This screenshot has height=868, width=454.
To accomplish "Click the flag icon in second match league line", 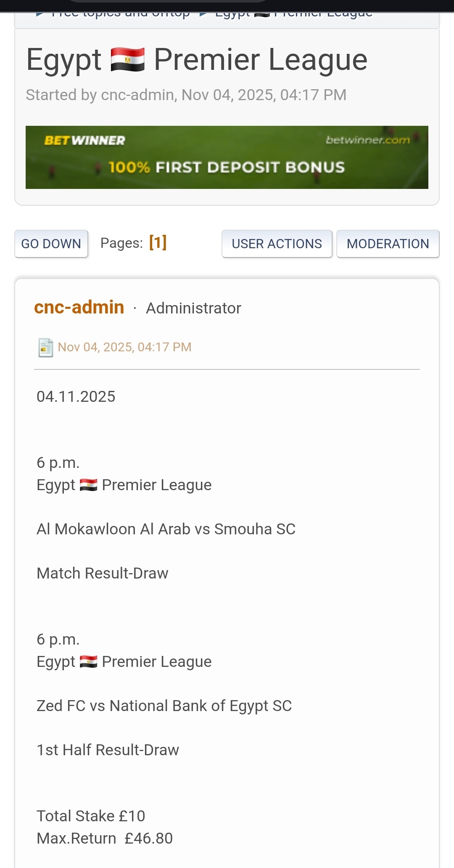I will coord(88,662).
